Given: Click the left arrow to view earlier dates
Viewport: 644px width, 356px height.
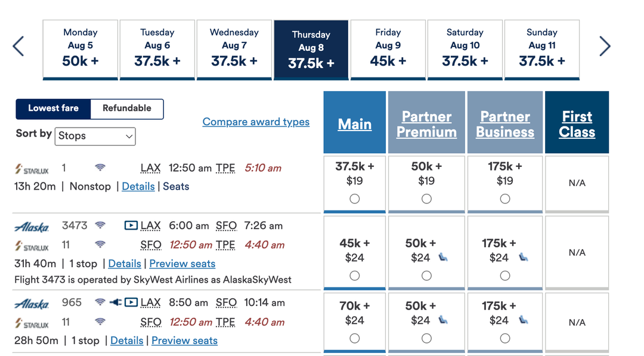Looking at the screenshot, I should [x=18, y=46].
